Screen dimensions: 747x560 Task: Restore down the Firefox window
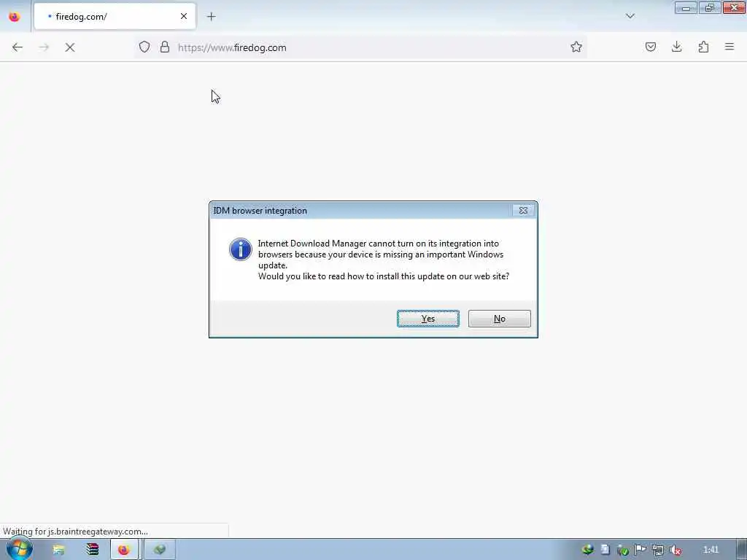click(x=709, y=7)
